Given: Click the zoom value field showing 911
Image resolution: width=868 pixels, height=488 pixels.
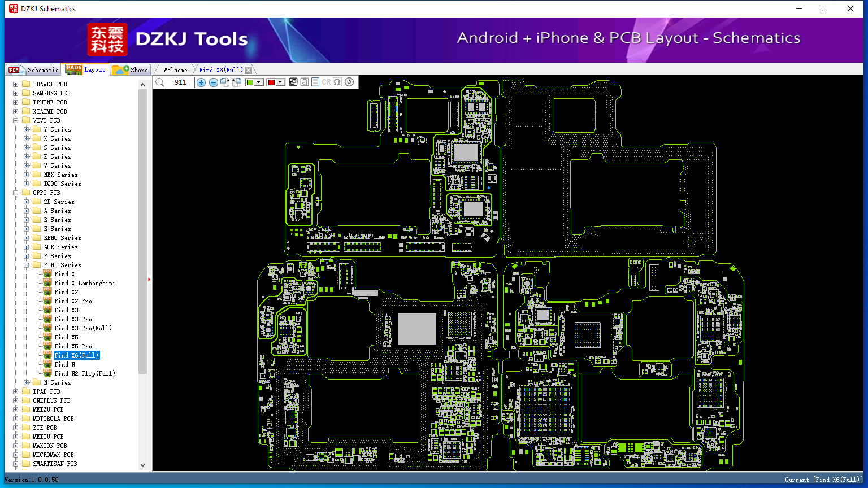Looking at the screenshot, I should pyautogui.click(x=181, y=82).
